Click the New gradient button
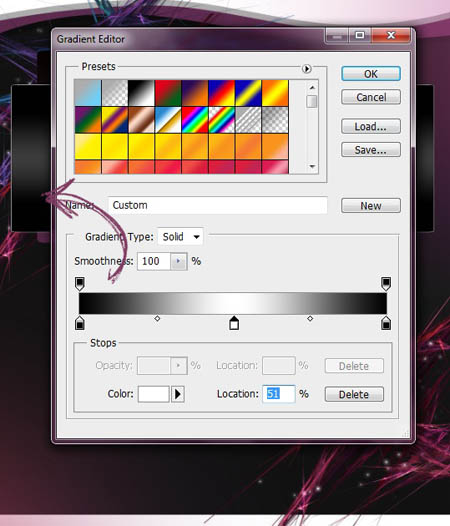This screenshot has height=526, width=450. [371, 206]
